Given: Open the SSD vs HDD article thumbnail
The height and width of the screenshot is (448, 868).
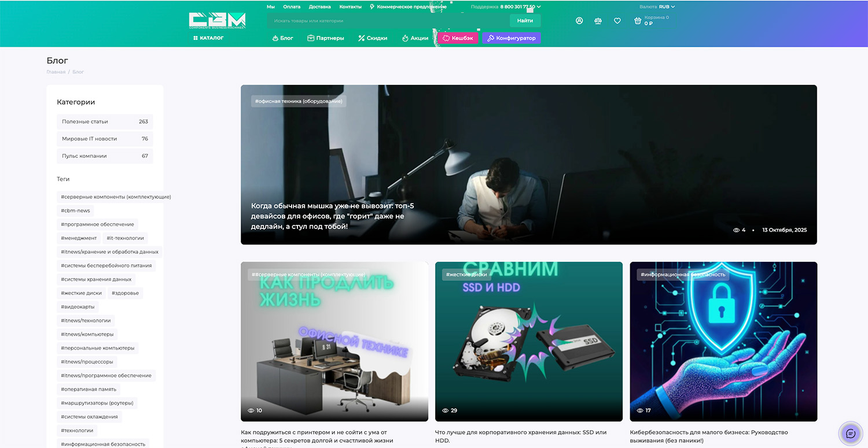Looking at the screenshot, I should [528, 341].
